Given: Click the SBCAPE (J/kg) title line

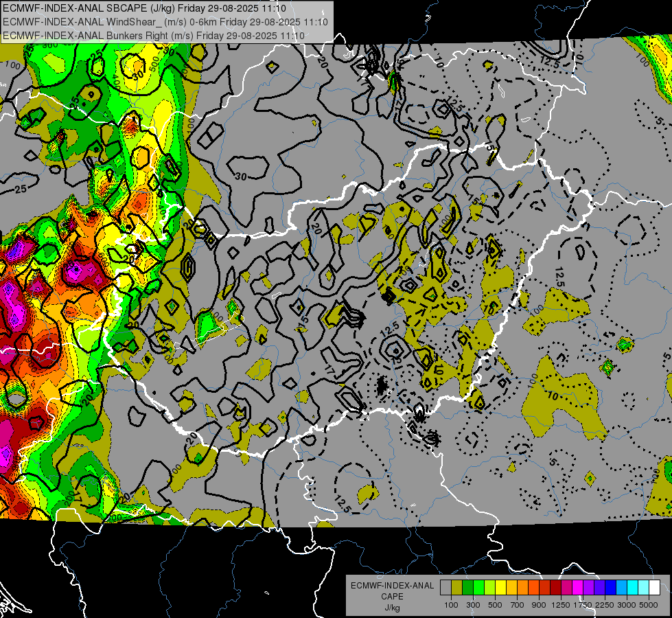Looking at the screenshot, I should 144,8.
